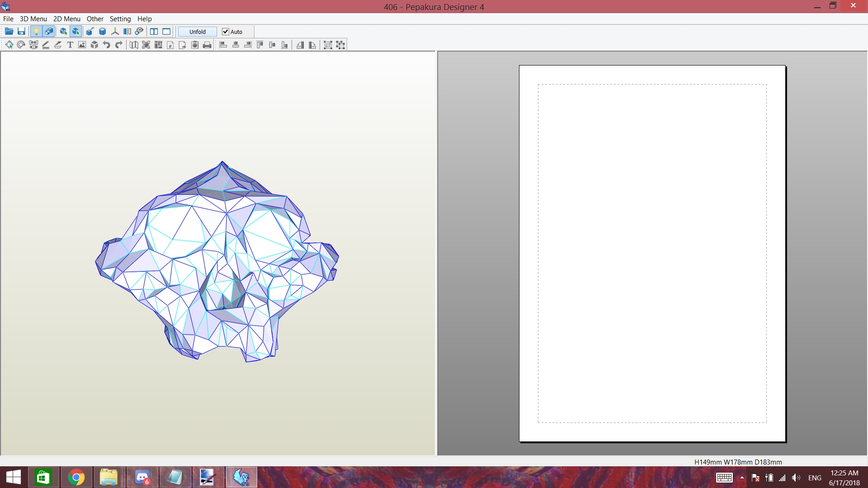Open the Help menu
The height and width of the screenshot is (488, 868).
[x=145, y=19]
